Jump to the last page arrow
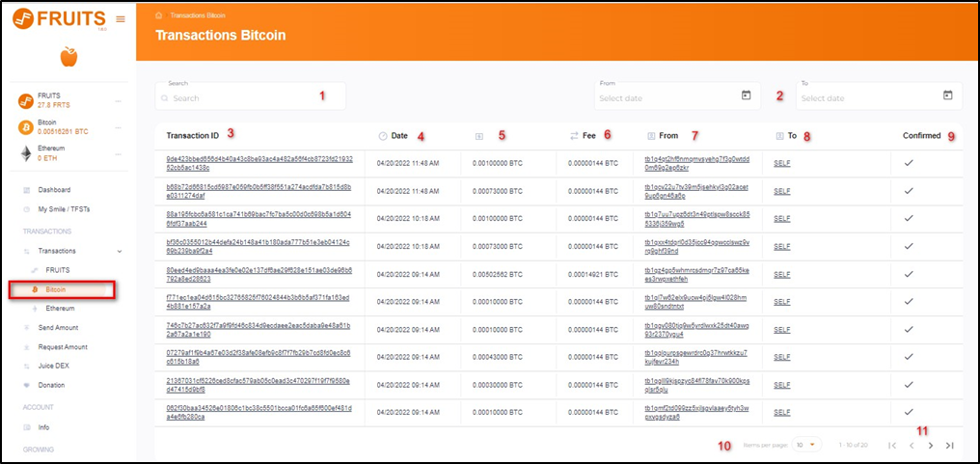 pyautogui.click(x=950, y=445)
